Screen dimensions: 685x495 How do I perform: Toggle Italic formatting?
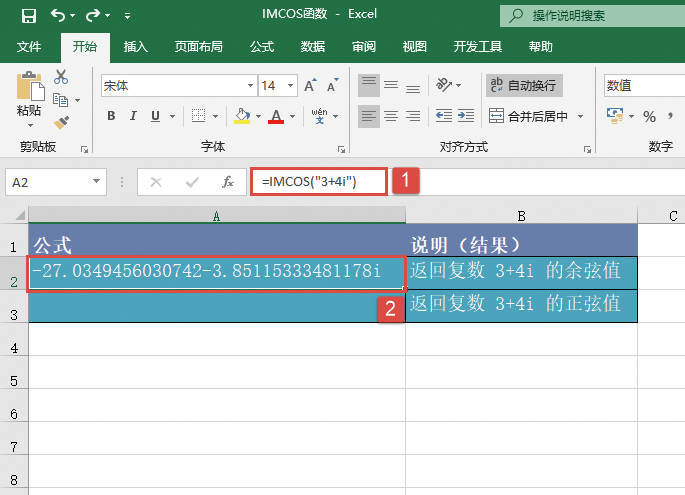point(134,116)
